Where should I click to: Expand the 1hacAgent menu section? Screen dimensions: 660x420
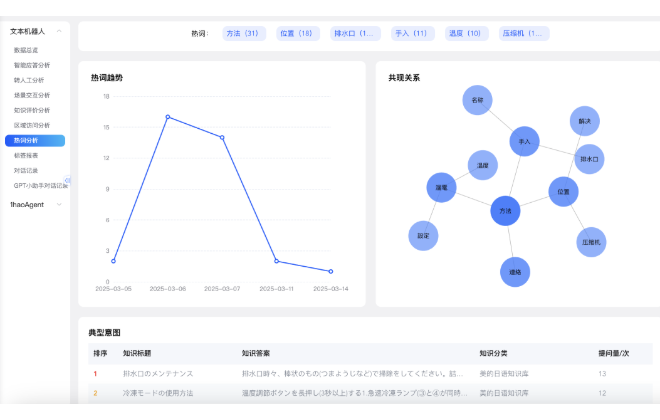click(59, 204)
